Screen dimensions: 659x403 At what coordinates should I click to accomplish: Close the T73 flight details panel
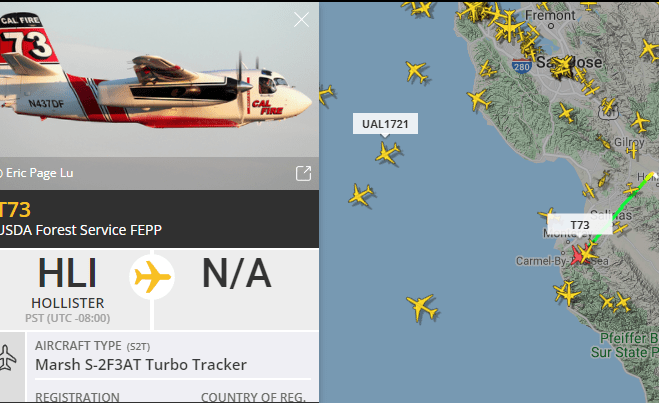pyautogui.click(x=301, y=19)
